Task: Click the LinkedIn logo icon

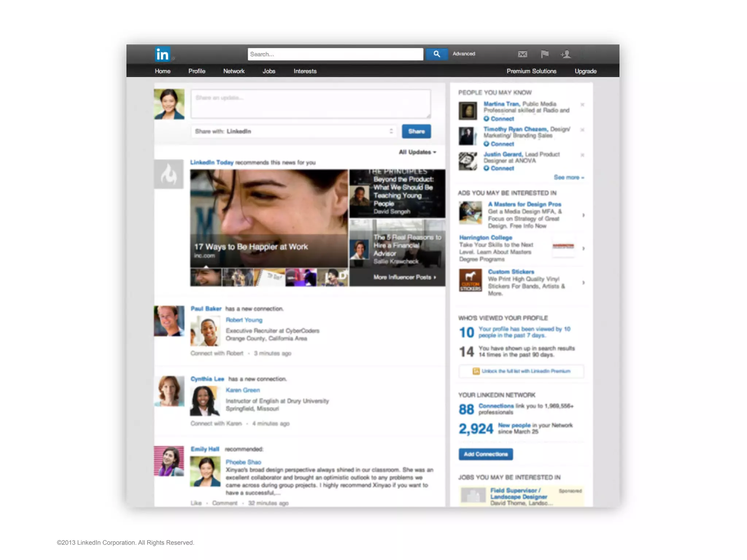Action: (x=162, y=54)
